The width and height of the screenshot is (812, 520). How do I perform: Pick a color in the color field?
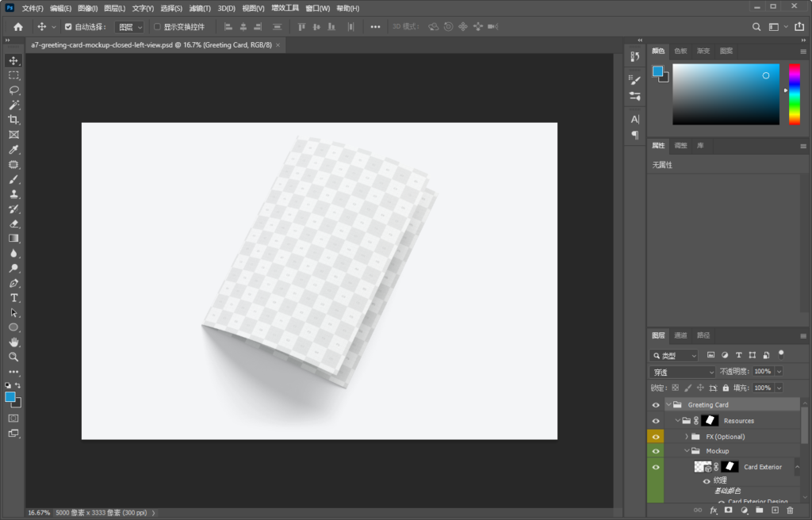point(726,94)
